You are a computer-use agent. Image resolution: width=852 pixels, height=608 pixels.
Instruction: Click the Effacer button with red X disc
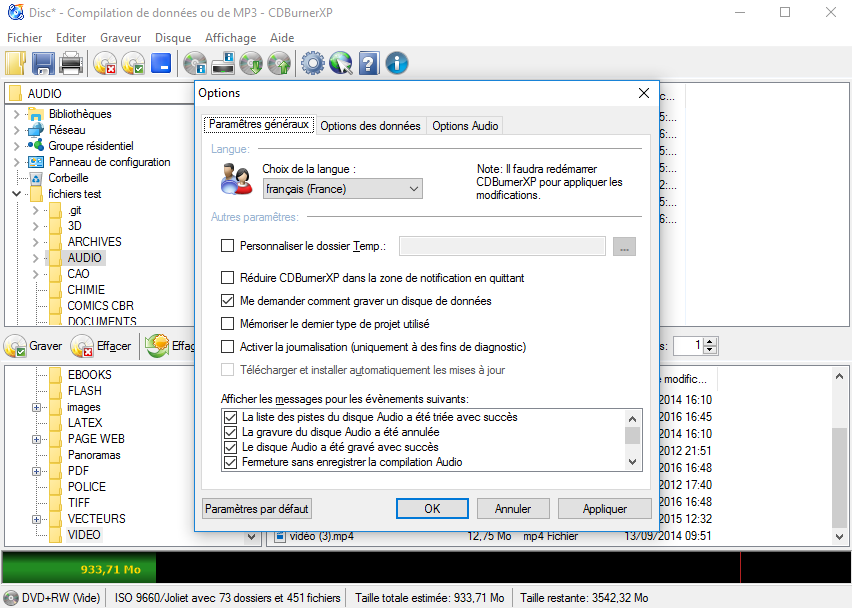(x=102, y=346)
